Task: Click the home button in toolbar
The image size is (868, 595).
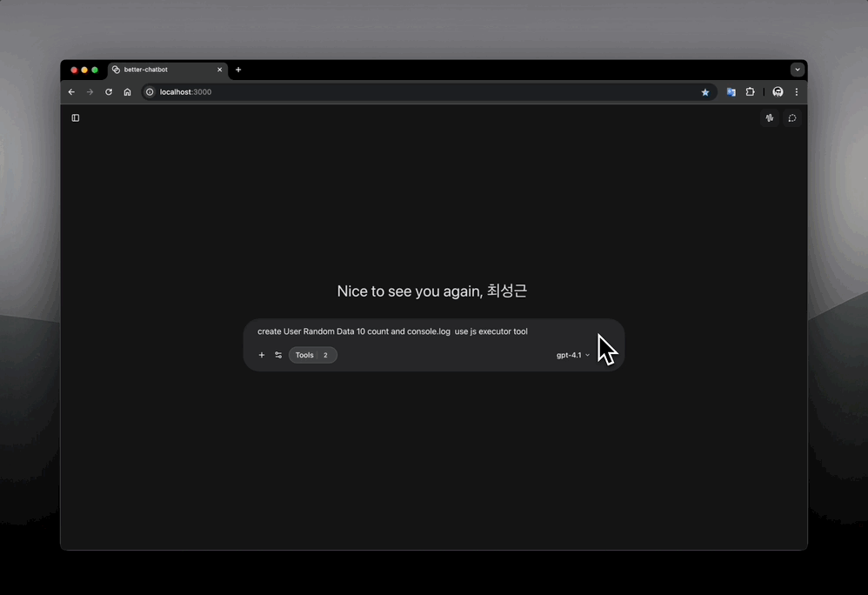Action: pos(127,91)
